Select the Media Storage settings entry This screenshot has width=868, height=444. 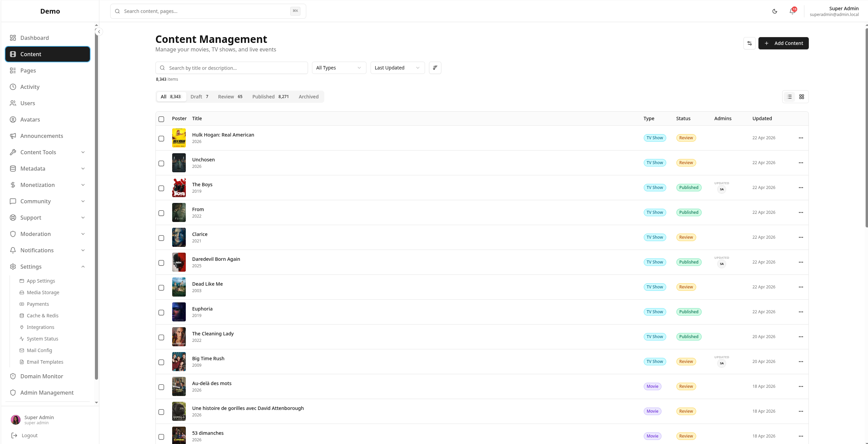(x=43, y=292)
